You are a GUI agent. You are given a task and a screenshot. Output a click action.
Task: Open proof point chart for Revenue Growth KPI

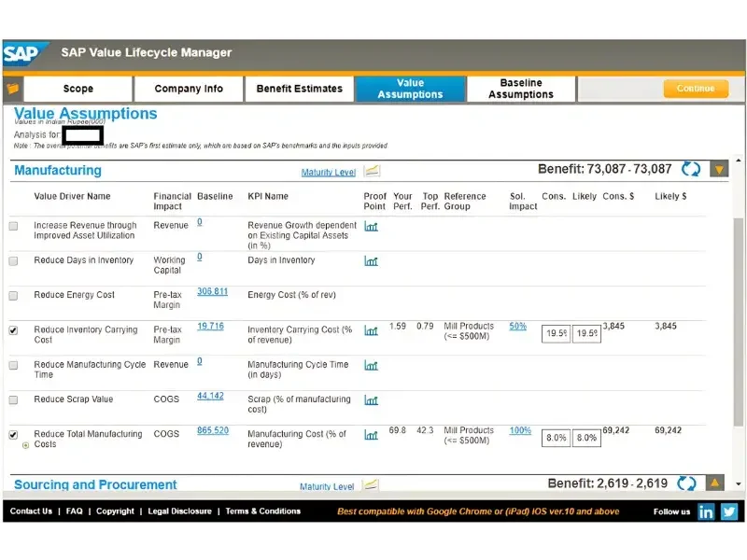pyautogui.click(x=371, y=227)
